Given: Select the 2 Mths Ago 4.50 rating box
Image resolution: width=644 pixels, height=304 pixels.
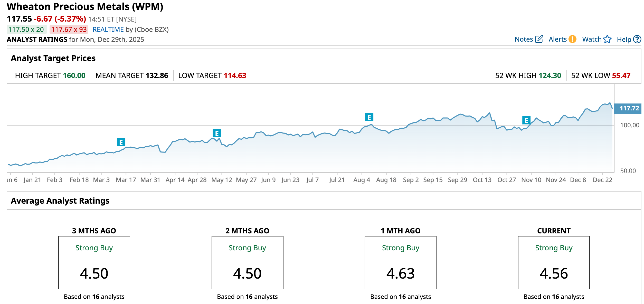Looking at the screenshot, I should click(x=247, y=262).
